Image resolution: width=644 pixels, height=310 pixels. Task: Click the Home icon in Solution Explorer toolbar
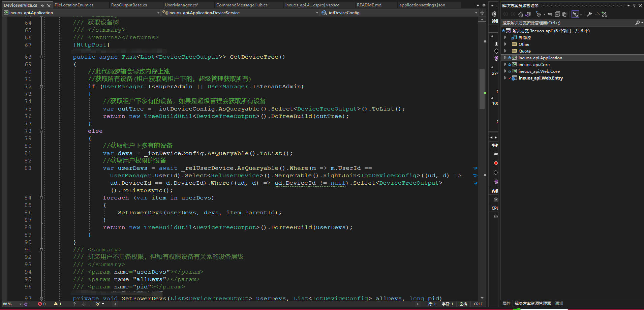click(521, 14)
